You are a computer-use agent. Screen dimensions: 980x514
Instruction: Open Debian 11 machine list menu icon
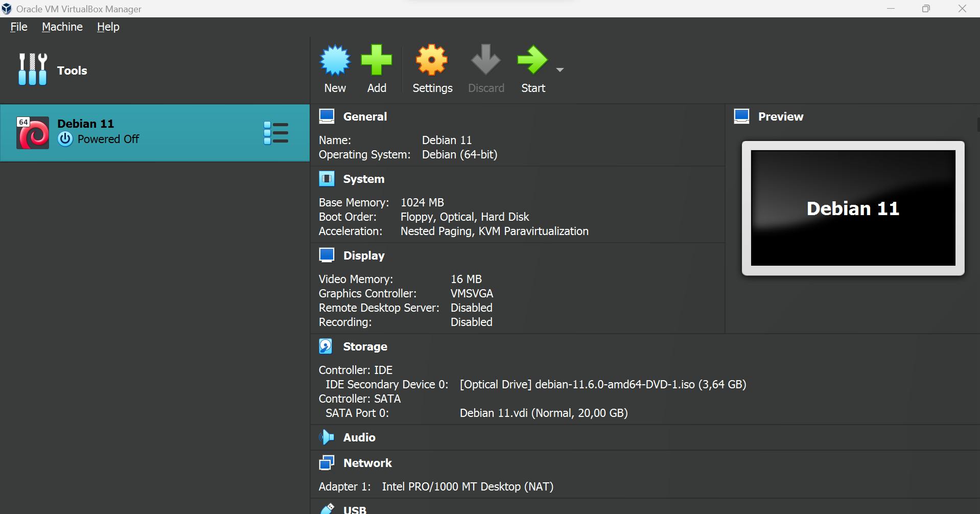(x=276, y=133)
